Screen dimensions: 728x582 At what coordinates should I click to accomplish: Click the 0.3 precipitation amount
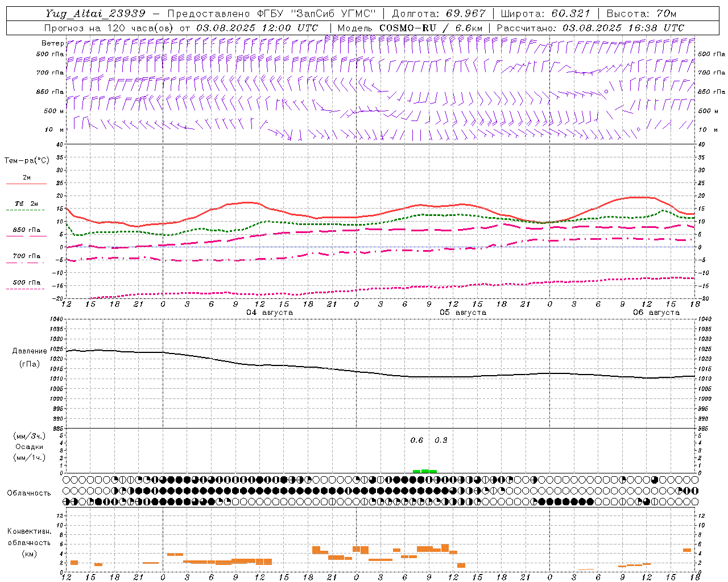coord(441,440)
